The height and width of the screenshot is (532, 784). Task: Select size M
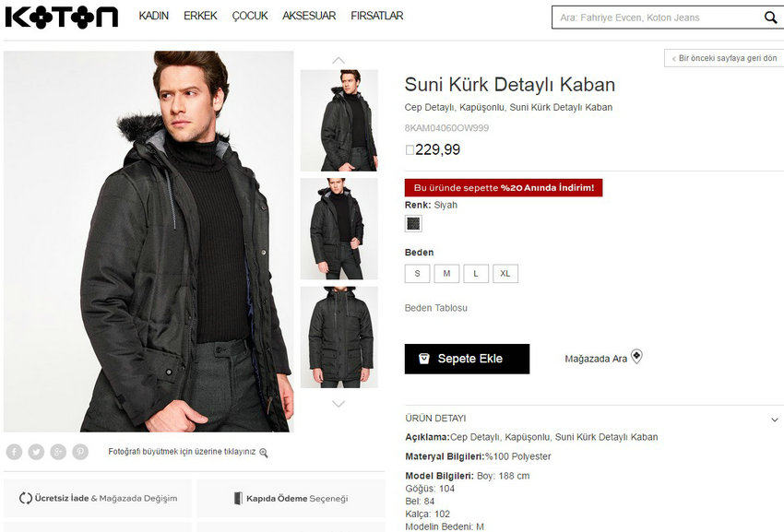click(x=446, y=274)
